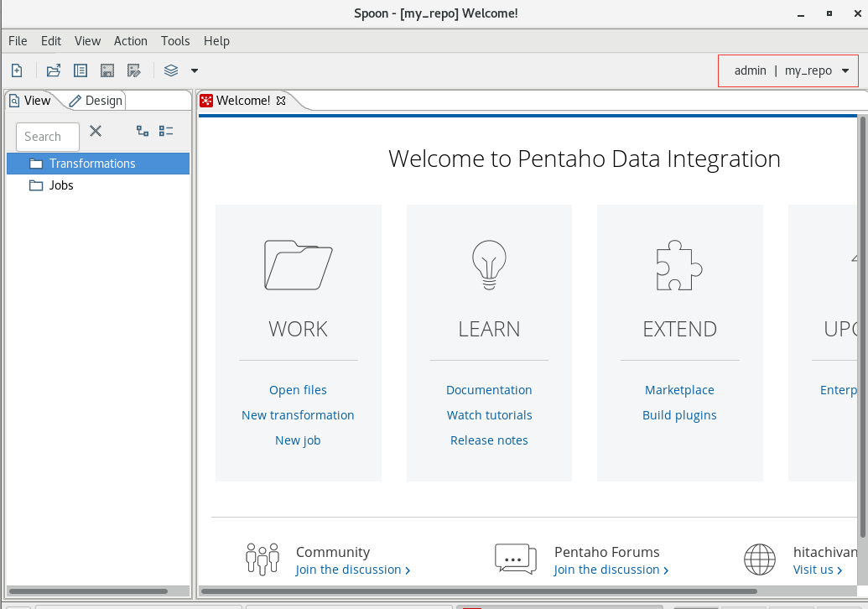
Task: Click the Watch tutorials link
Action: tap(490, 415)
